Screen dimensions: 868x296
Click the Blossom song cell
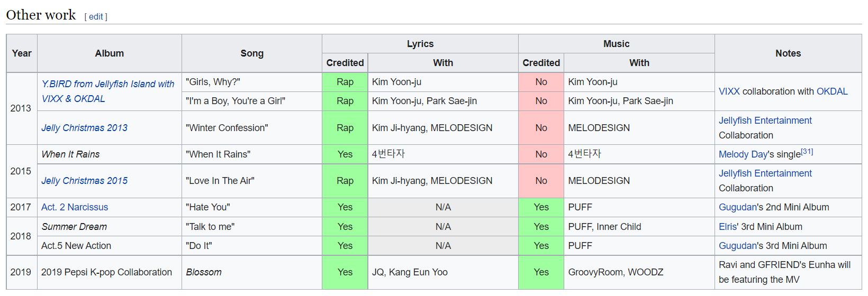pyautogui.click(x=252, y=272)
